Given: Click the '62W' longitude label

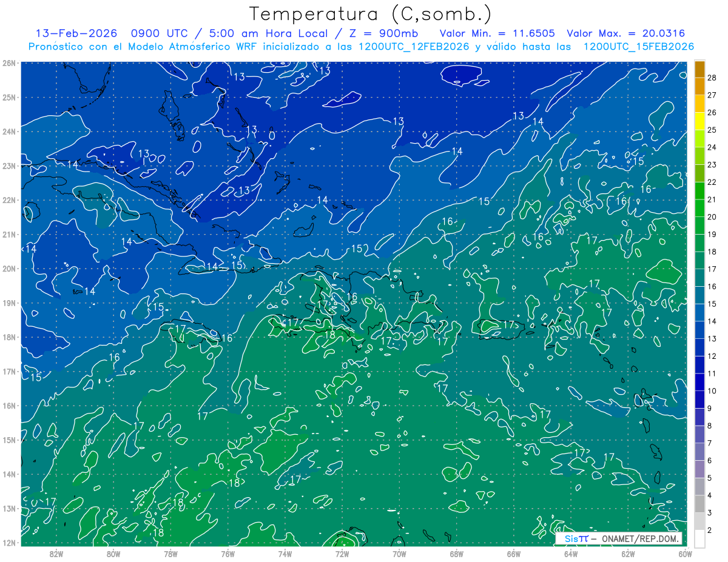Looking at the screenshot, I should [x=628, y=554].
